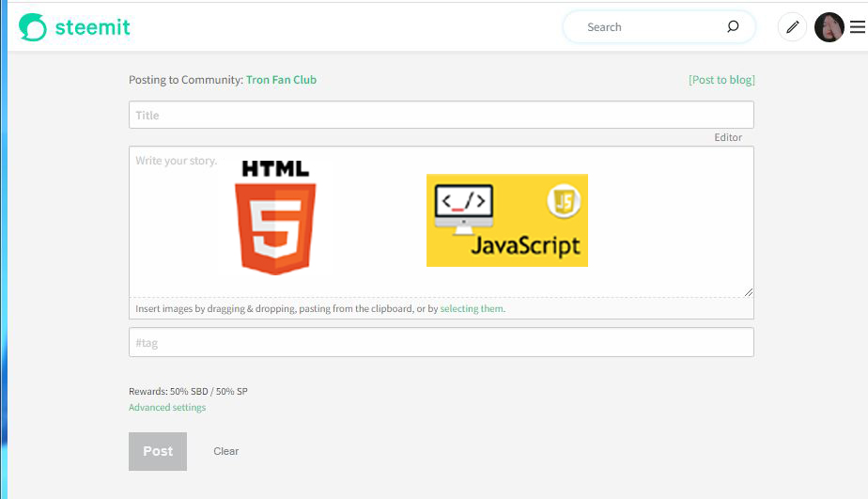Image resolution: width=868 pixels, height=499 pixels.
Task: Click the Rewards: 50% SBD / 50% SP text
Action: 188,391
